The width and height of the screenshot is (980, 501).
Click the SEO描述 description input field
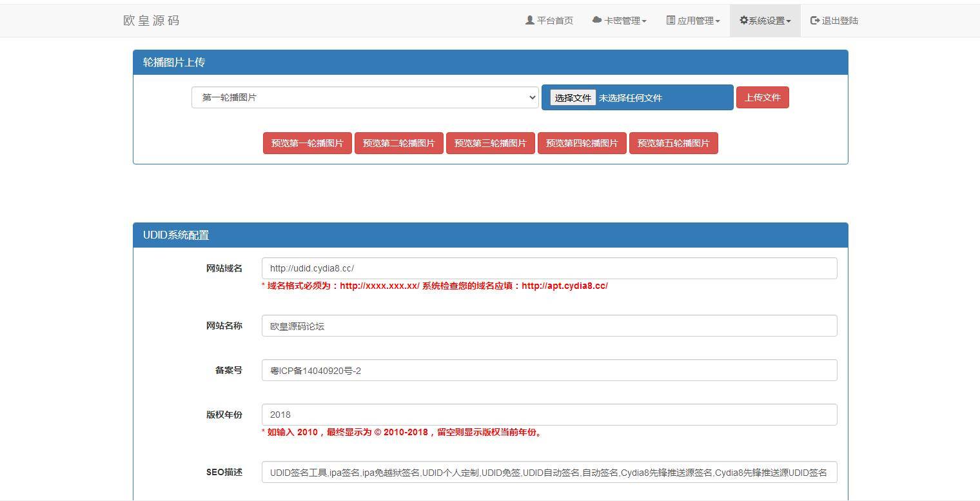click(x=548, y=472)
